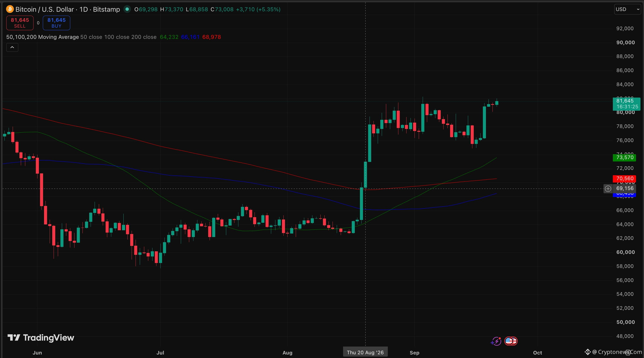Click the 69,156 crosshair price label
Screen dimensions: 644x358
point(625,189)
